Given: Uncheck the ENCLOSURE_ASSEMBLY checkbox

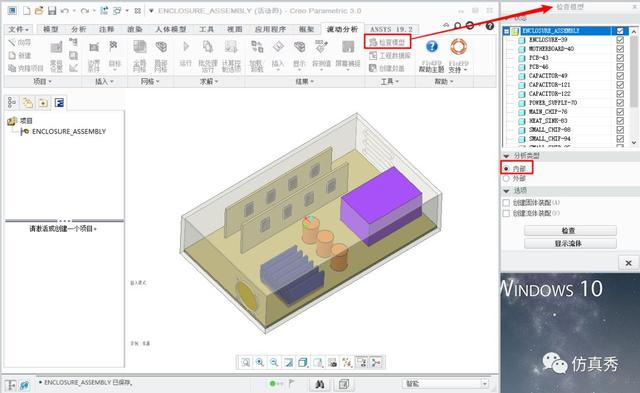Looking at the screenshot, I should (x=620, y=31).
